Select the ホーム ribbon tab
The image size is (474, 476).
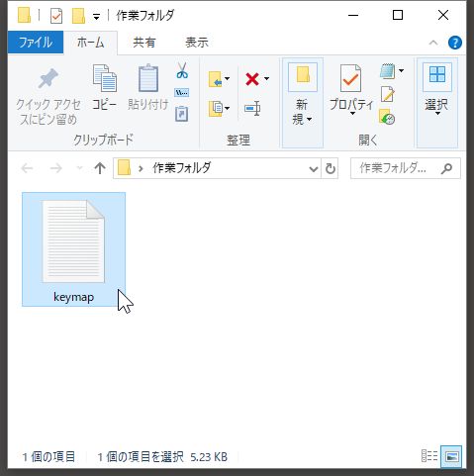point(90,43)
